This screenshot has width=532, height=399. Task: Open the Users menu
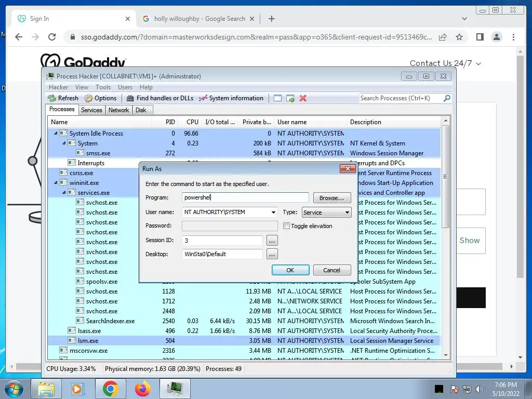coord(125,87)
